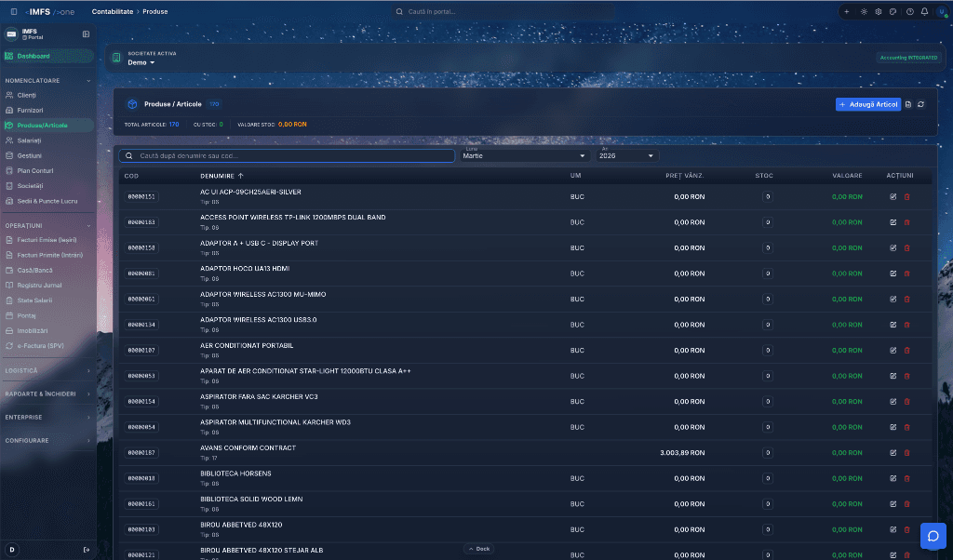Collapse the NOMENCLATOARE section
The image size is (953, 560).
(47, 80)
